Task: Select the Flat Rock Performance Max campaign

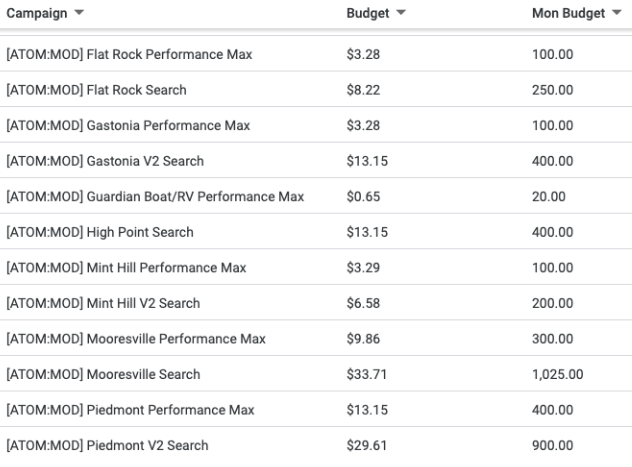Action: [129, 54]
